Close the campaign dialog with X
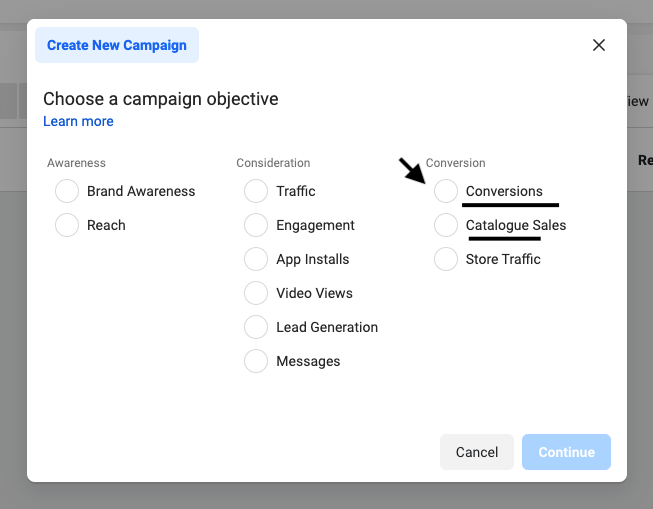 (599, 45)
